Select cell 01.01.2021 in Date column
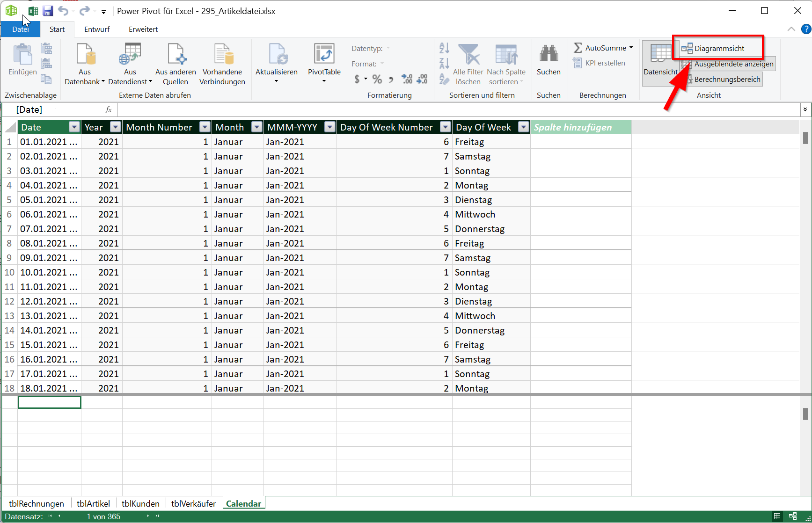Image resolution: width=812 pixels, height=523 pixels. point(49,142)
